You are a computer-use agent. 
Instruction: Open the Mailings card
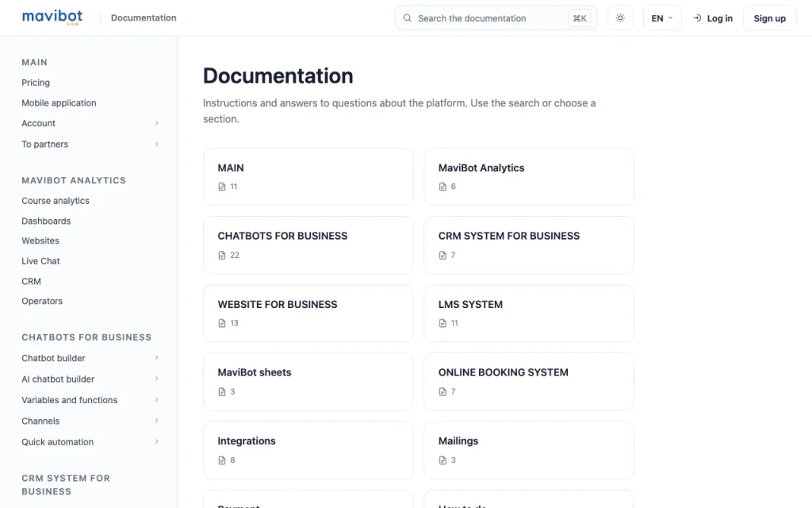pyautogui.click(x=529, y=450)
